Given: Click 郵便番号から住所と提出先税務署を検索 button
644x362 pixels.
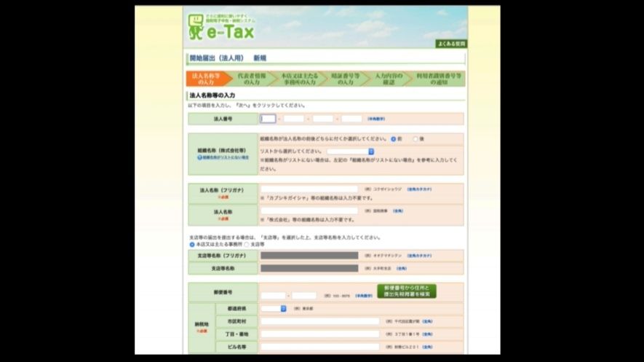Looking at the screenshot, I should (407, 291).
